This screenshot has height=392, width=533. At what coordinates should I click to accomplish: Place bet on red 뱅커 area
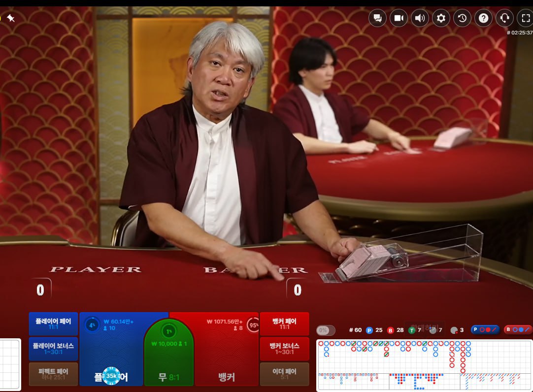coord(227,350)
